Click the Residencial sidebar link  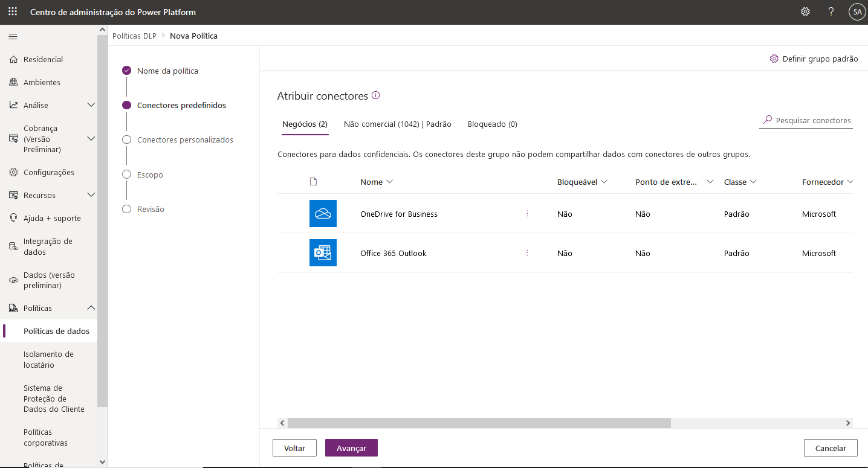tap(44, 59)
